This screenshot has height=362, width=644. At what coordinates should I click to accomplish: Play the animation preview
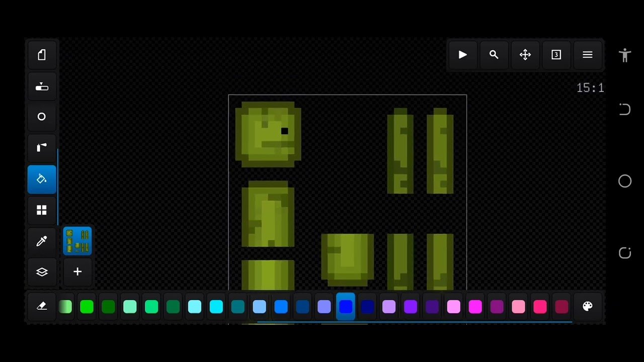462,55
